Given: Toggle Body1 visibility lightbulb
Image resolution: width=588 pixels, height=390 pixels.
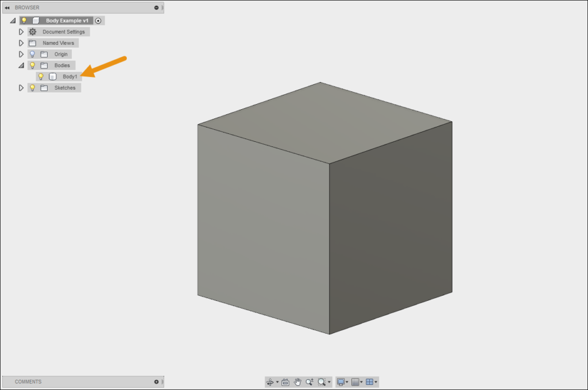Looking at the screenshot, I should click(41, 76).
